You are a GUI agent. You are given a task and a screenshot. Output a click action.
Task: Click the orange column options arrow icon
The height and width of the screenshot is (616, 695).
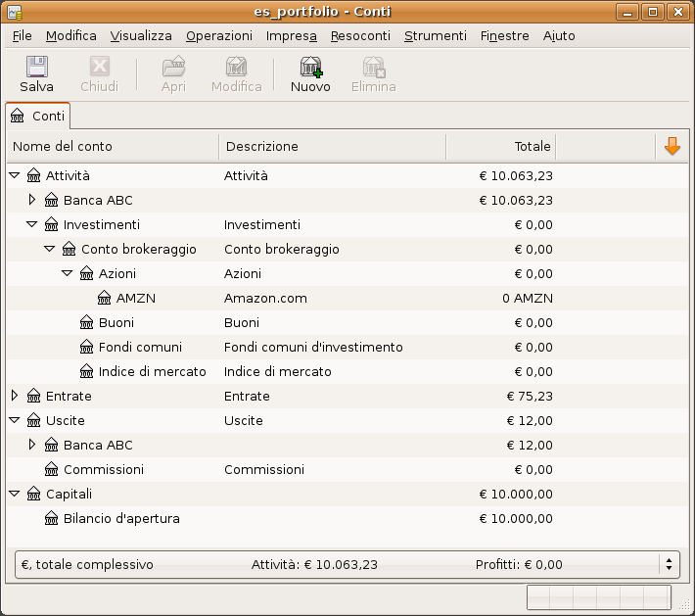672,146
